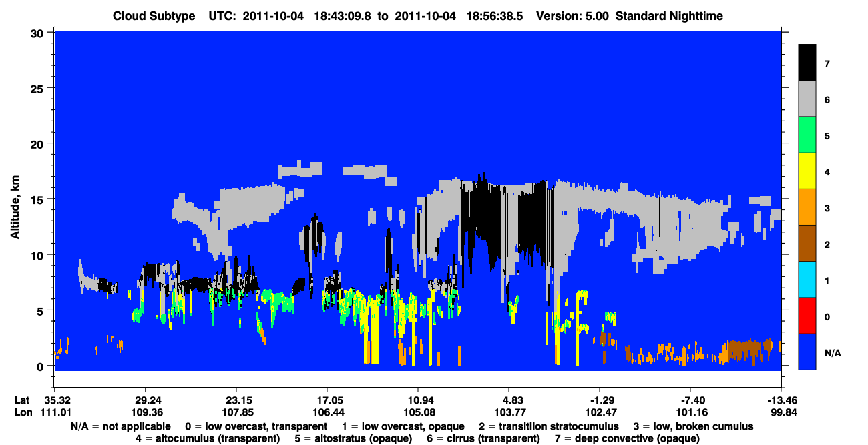Viewport: 868px width, 445px height.
Task: Click the 'Lat' row label
Action: click(21, 400)
